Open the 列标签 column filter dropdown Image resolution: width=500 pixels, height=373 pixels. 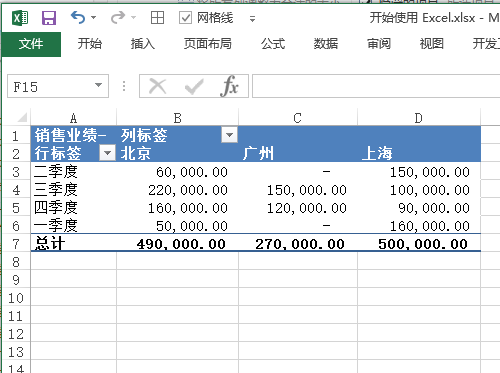pos(229,135)
